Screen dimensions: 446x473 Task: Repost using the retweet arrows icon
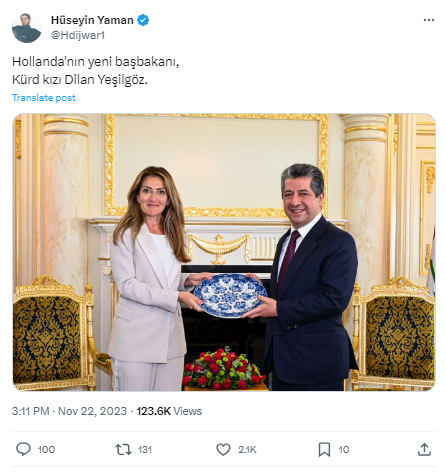pos(123,449)
